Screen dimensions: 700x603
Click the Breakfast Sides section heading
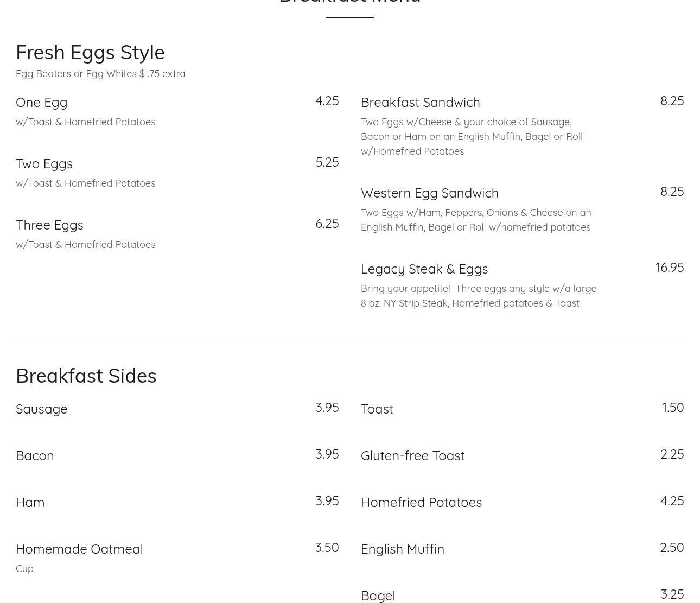point(86,376)
